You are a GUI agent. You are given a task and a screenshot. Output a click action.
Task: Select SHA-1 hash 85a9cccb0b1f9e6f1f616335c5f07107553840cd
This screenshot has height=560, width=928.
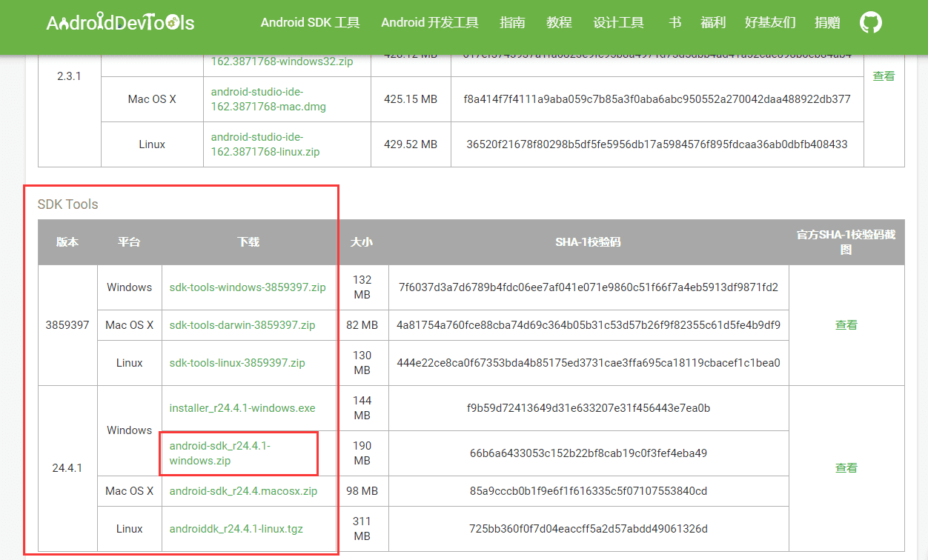coord(589,491)
